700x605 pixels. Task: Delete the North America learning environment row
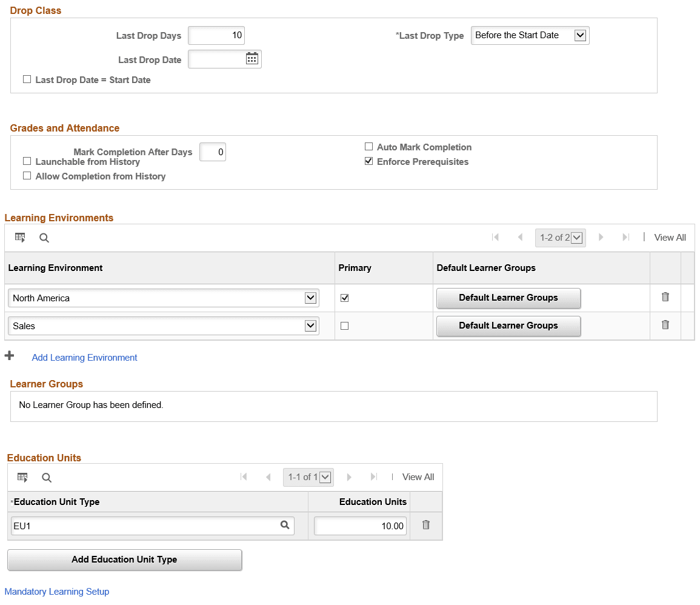[665, 297]
